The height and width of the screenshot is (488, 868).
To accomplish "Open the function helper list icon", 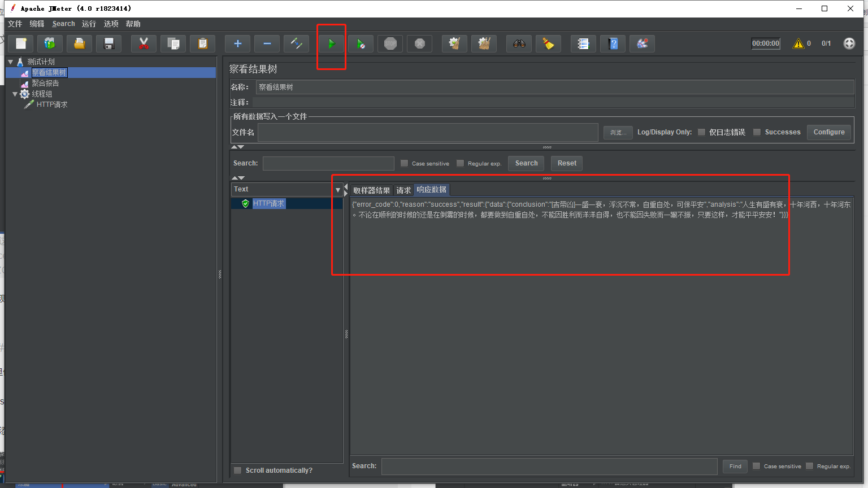I will click(x=584, y=43).
